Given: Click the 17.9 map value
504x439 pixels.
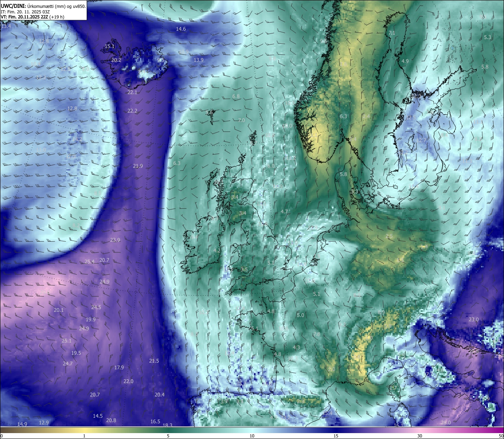Looking at the screenshot, I should tap(119, 368).
